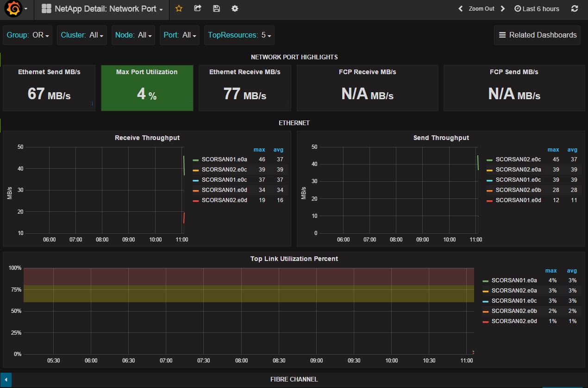Save the dashboard using the disk icon
588x388 pixels.
coord(216,9)
